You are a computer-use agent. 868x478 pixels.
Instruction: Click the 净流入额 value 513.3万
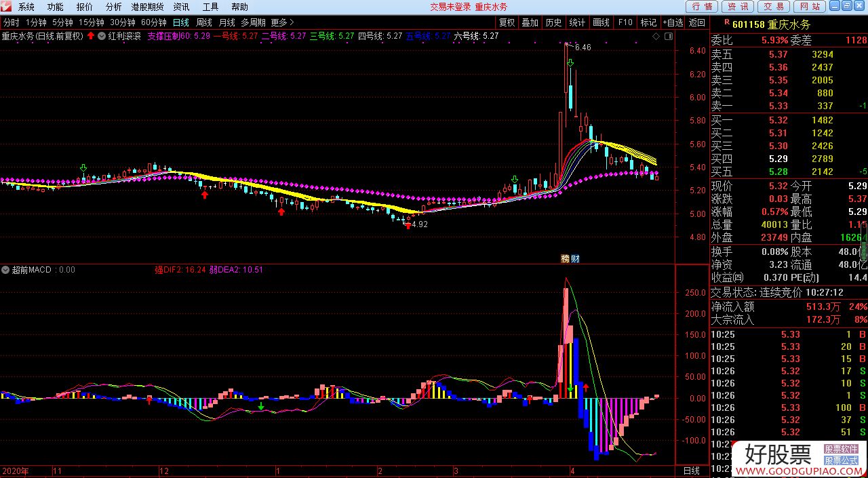tap(823, 306)
